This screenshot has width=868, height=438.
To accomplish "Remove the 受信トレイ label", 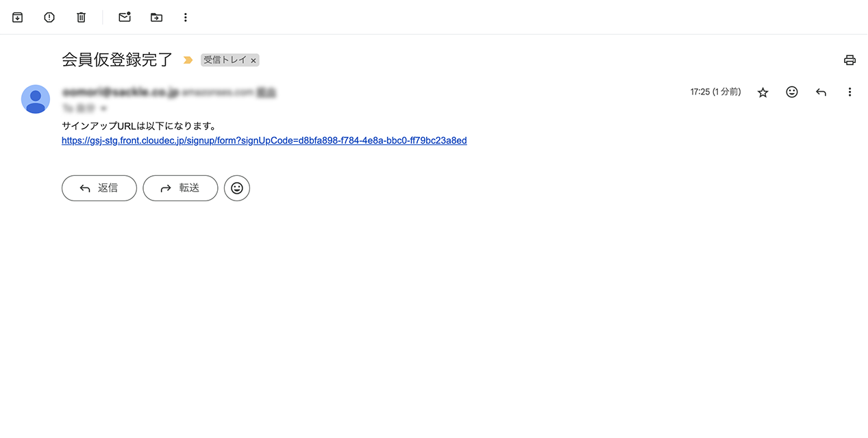I will [253, 61].
